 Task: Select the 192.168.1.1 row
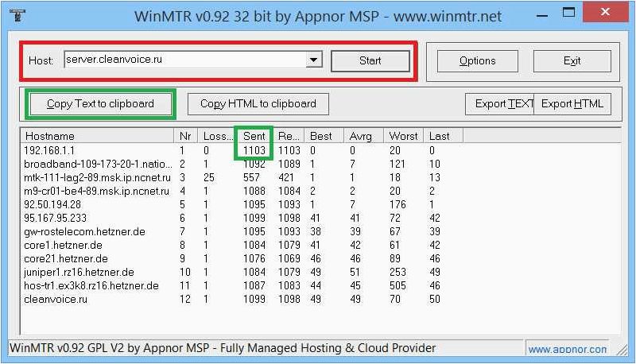pos(243,150)
